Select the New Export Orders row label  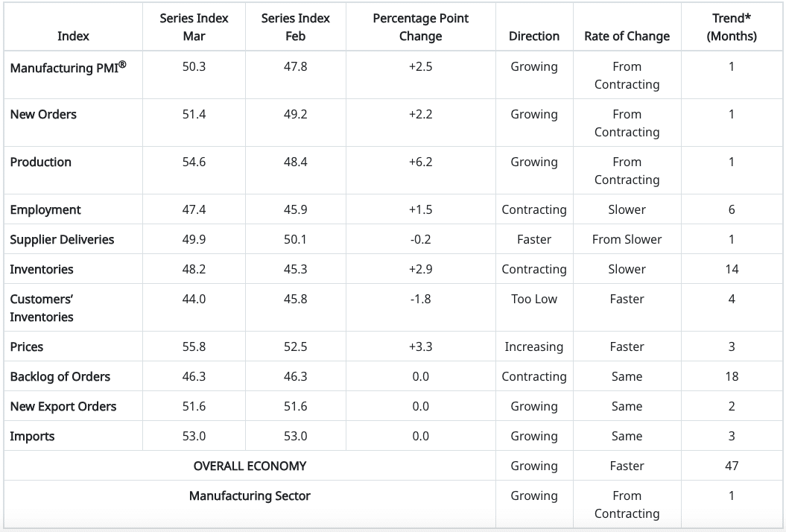(63, 406)
